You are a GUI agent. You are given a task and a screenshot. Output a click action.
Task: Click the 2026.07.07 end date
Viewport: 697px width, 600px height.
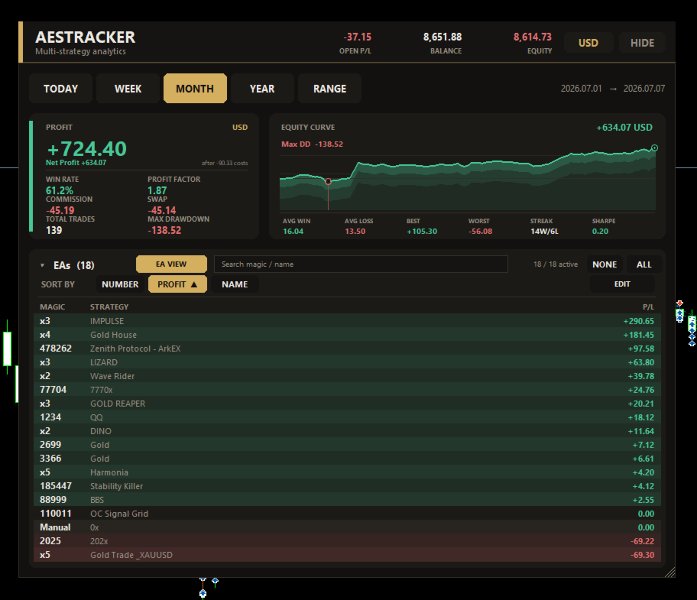point(644,88)
